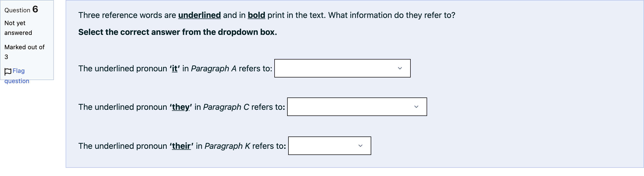Click 'Select the correct answer from the dropdown box'
Image resolution: width=644 pixels, height=176 pixels.
pos(177,32)
